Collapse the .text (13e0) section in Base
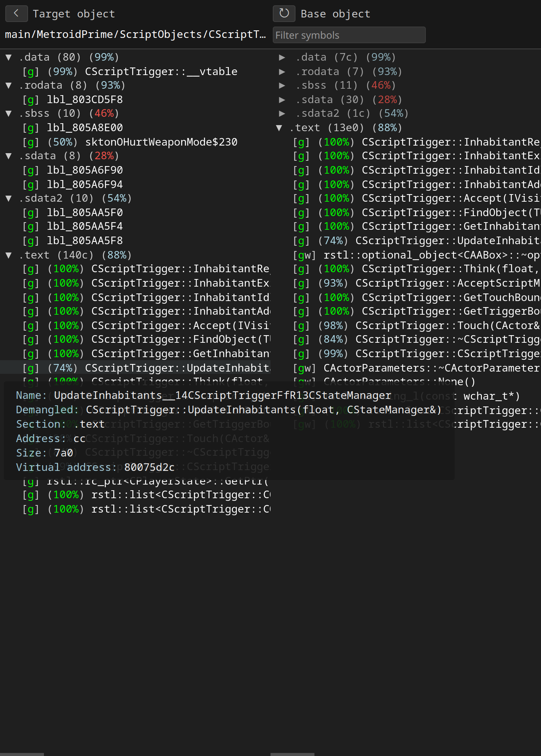This screenshot has width=541, height=756. [279, 128]
